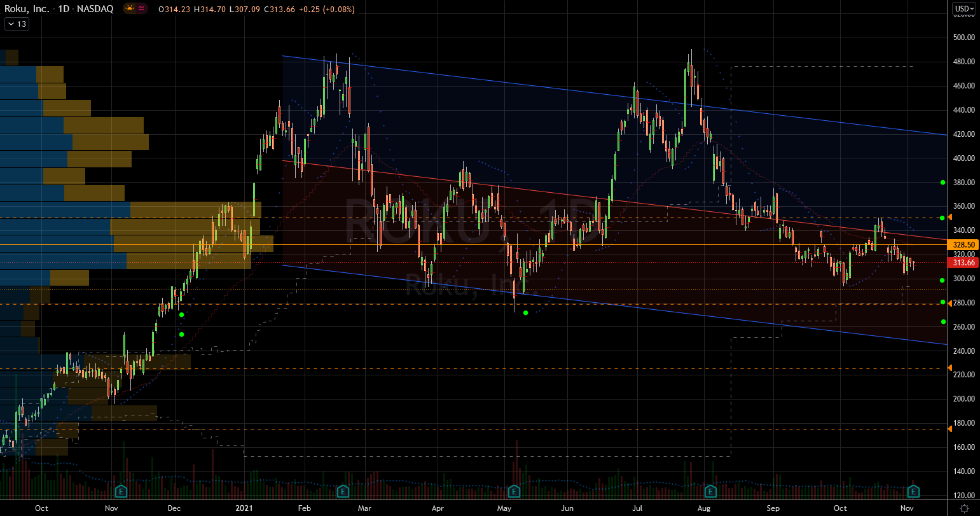Click the 340.00 price axis label
This screenshot has width=980, height=516.
click(x=964, y=230)
